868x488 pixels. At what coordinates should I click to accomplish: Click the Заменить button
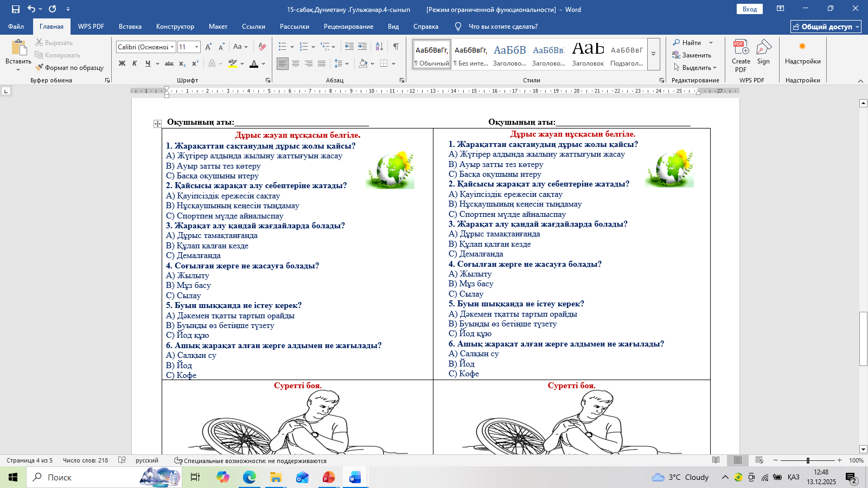pos(692,55)
